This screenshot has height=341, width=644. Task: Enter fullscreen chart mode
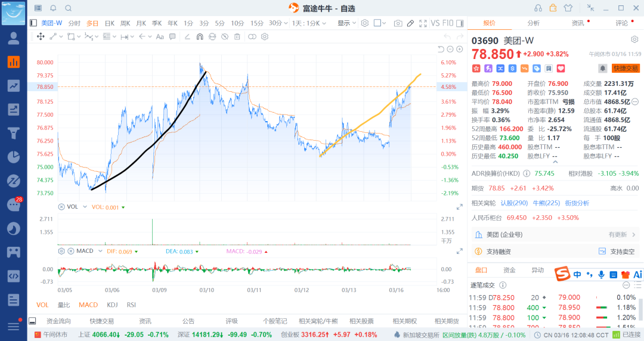423,23
